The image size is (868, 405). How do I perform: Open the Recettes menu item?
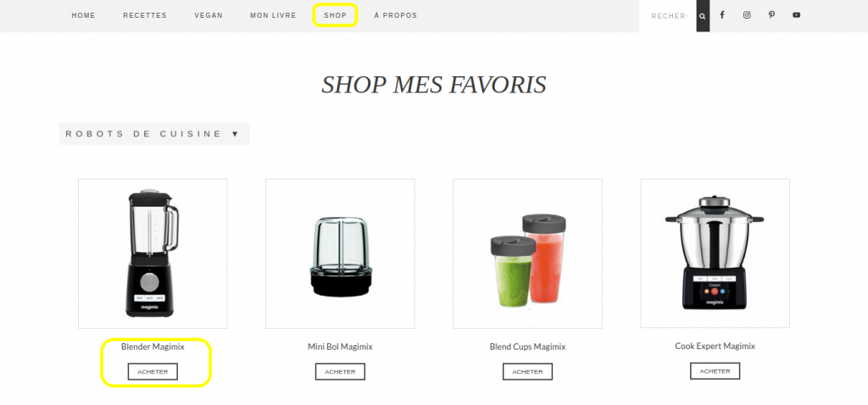(145, 15)
